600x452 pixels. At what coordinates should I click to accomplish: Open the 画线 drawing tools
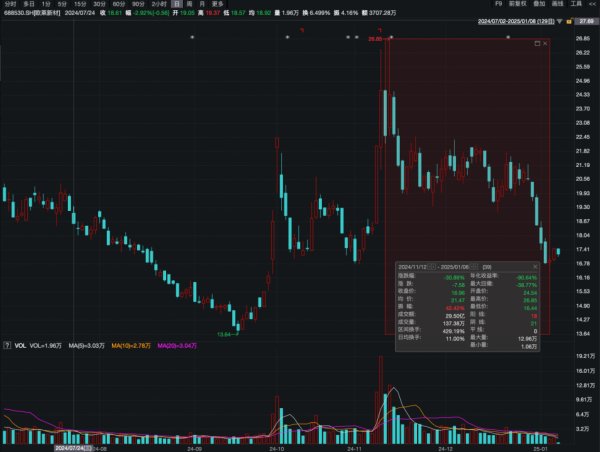point(558,4)
